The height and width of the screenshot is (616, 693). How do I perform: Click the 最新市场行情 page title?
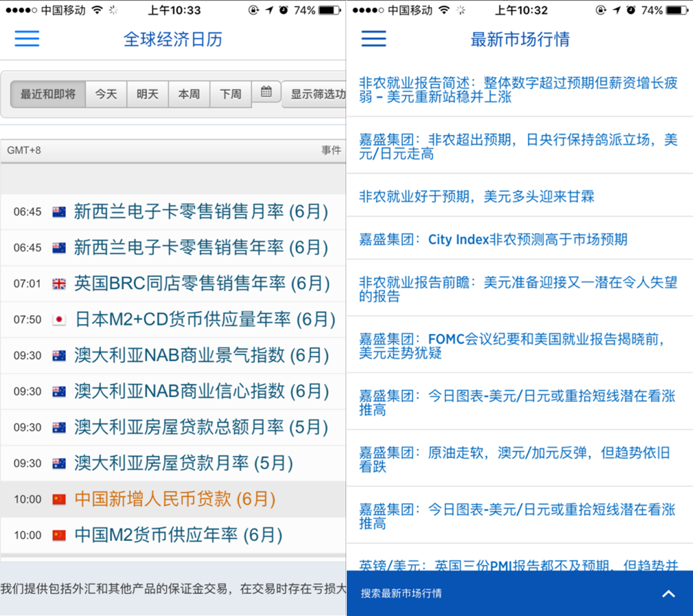coord(520,39)
